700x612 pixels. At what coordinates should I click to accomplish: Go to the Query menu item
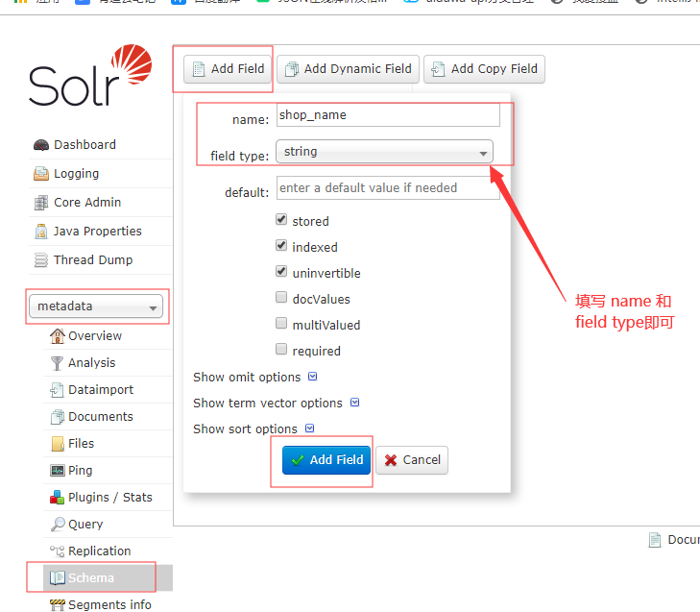coord(84,525)
